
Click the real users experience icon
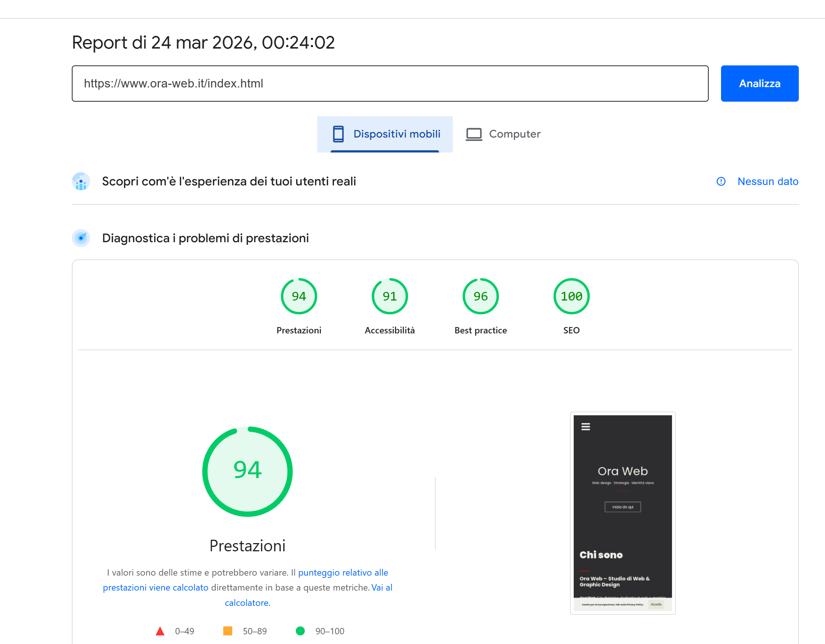tap(81, 182)
